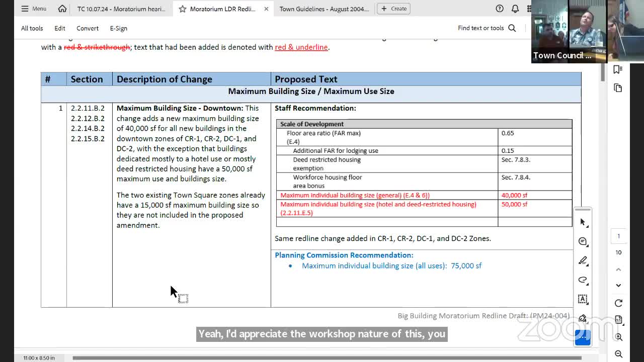Click the 'Scale of Development' table header
This screenshot has height=362, width=644.
312,124
